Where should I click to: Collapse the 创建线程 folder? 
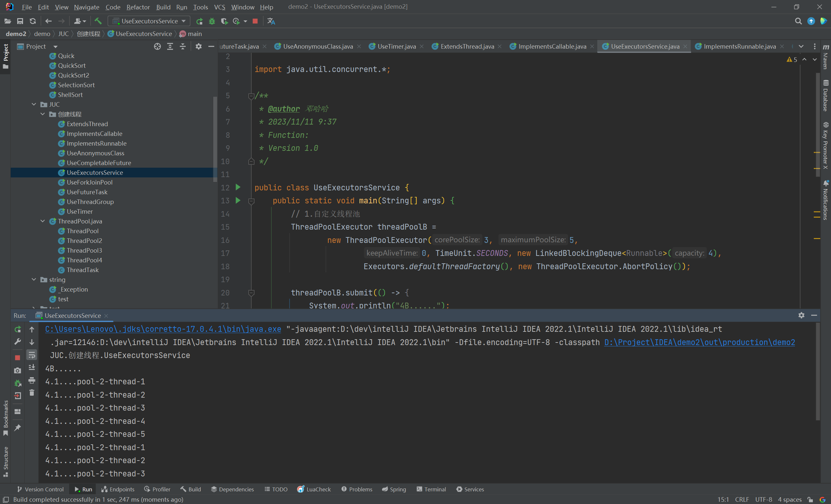click(x=43, y=114)
